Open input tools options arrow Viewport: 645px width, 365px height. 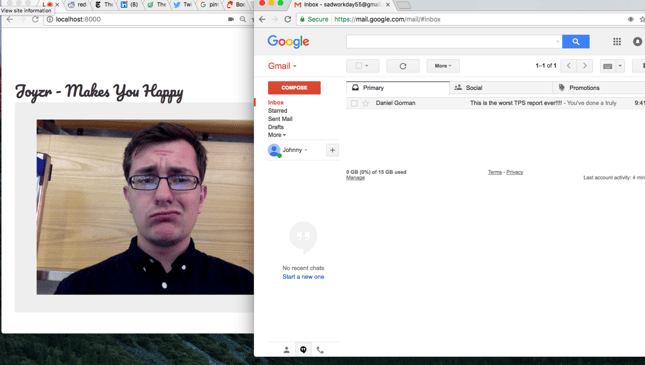click(x=620, y=66)
